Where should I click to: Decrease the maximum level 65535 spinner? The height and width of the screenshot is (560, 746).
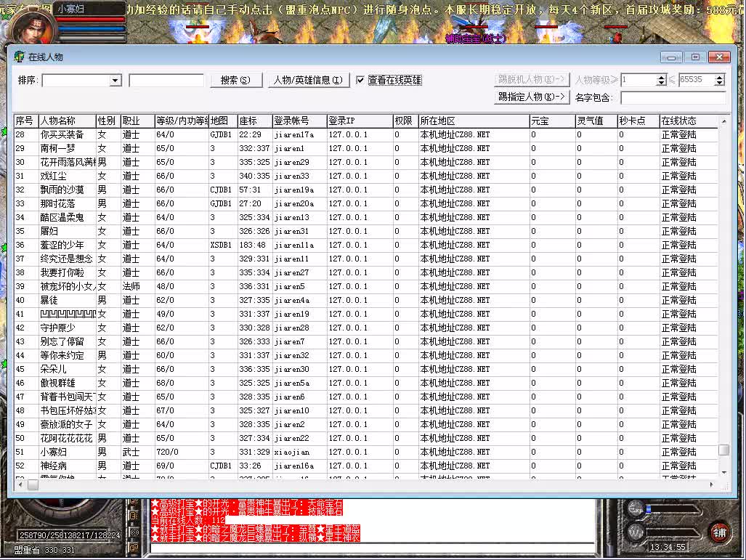click(x=719, y=83)
